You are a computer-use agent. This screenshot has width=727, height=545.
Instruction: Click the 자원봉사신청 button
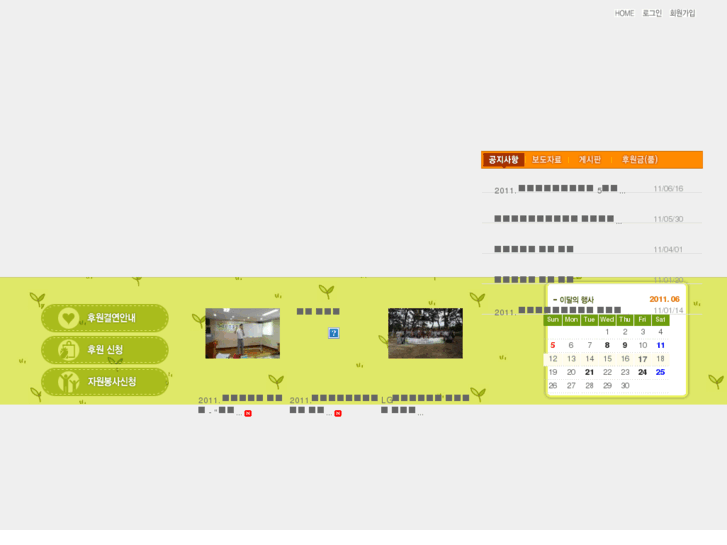105,382
